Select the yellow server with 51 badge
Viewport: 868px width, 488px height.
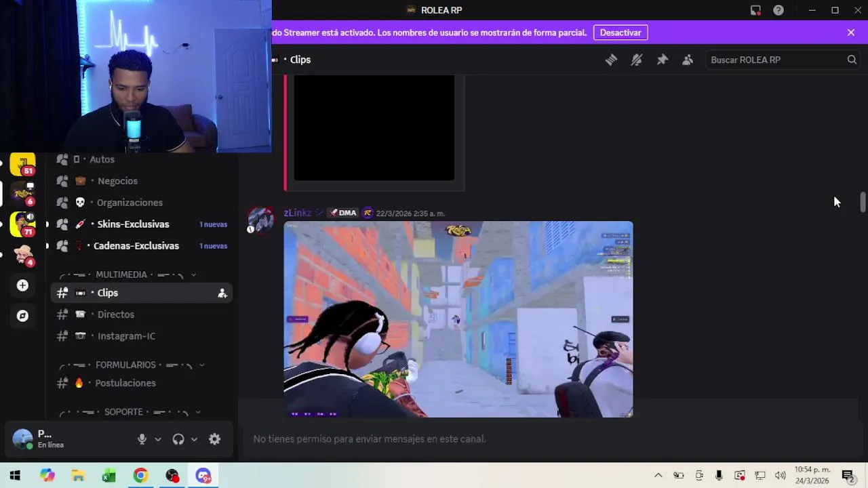[x=22, y=164]
